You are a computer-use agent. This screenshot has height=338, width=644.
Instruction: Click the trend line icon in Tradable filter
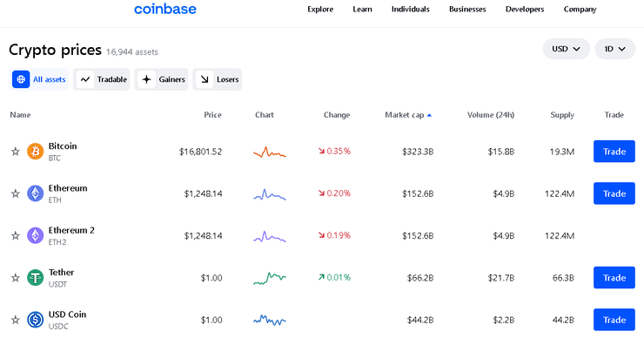[x=85, y=79]
